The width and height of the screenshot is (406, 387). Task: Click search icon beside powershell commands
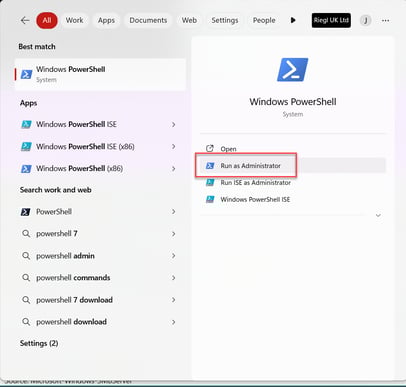tap(26, 278)
